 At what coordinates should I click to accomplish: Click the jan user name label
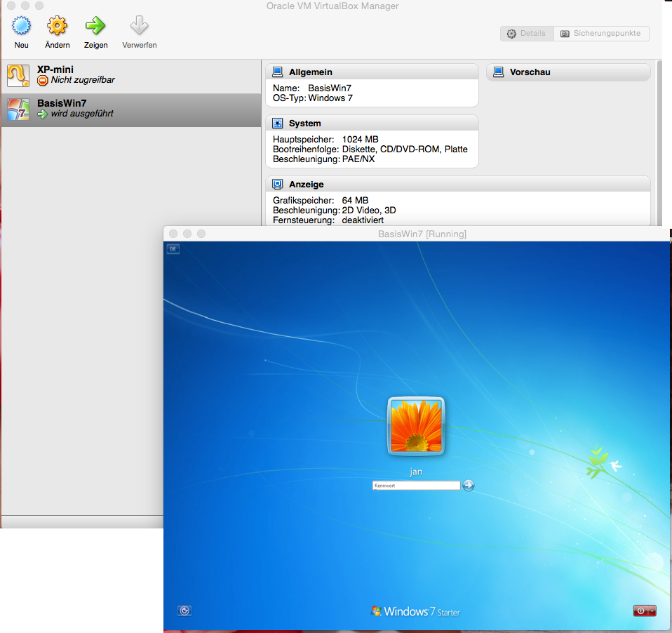pyautogui.click(x=416, y=472)
